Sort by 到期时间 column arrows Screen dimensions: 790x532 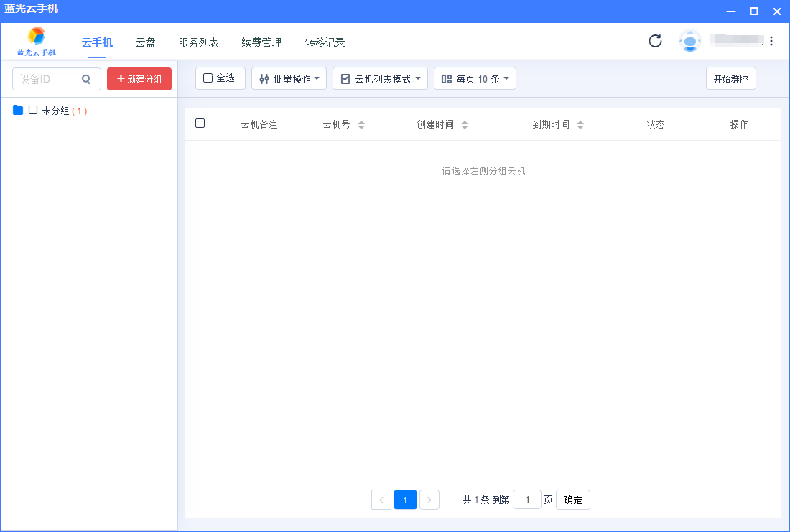pyautogui.click(x=580, y=125)
